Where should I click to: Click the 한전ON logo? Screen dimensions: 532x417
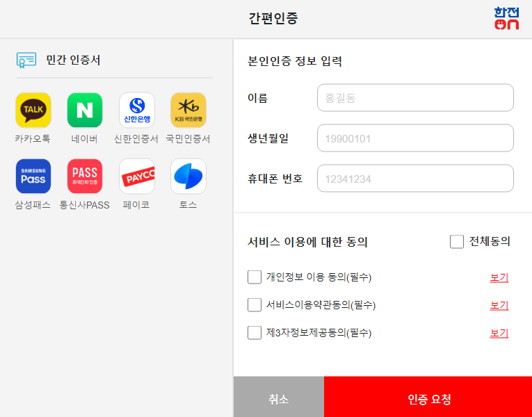(506, 18)
